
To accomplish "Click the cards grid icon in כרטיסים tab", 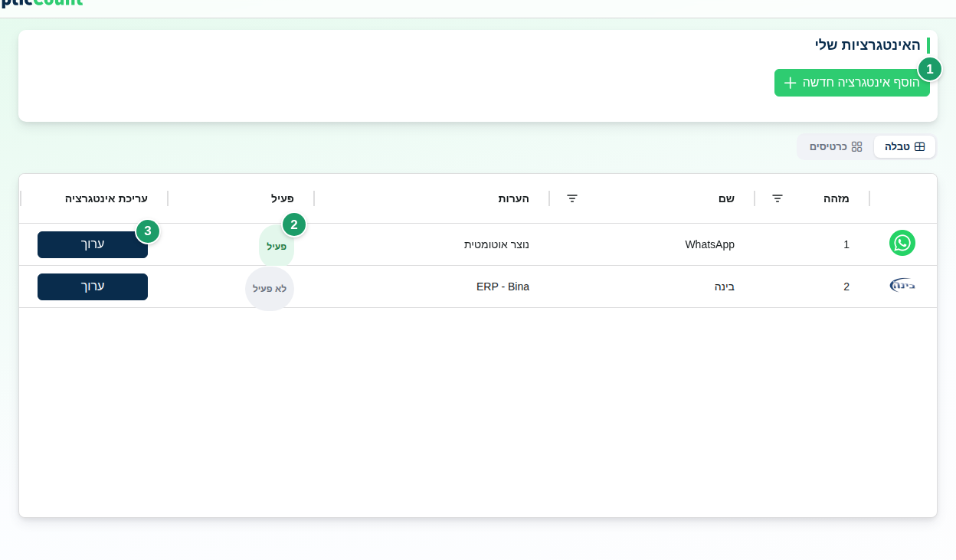I will coord(857,146).
